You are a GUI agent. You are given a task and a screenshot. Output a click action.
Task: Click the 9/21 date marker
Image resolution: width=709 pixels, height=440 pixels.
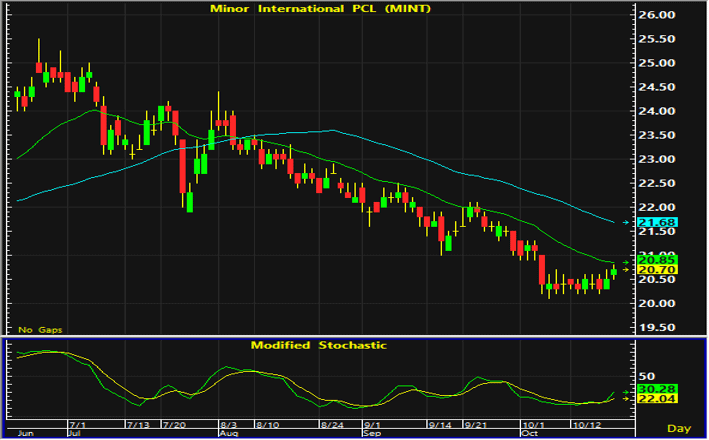pos(475,425)
